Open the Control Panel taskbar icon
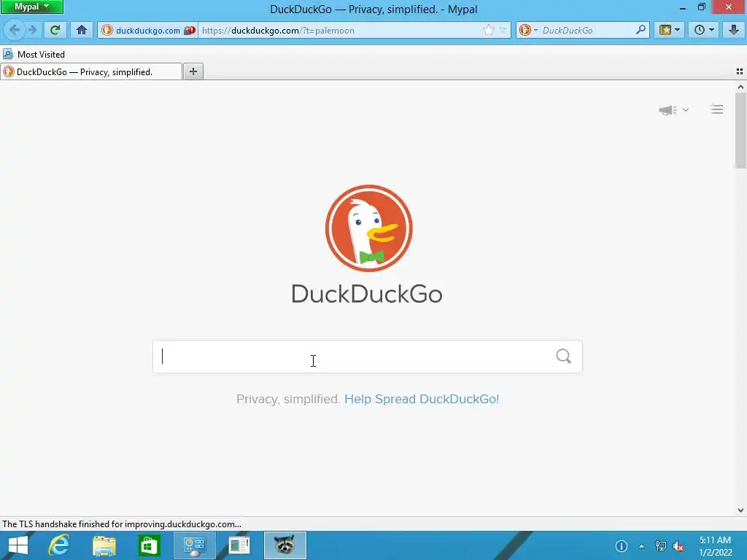The width and height of the screenshot is (747, 560). coord(194,545)
